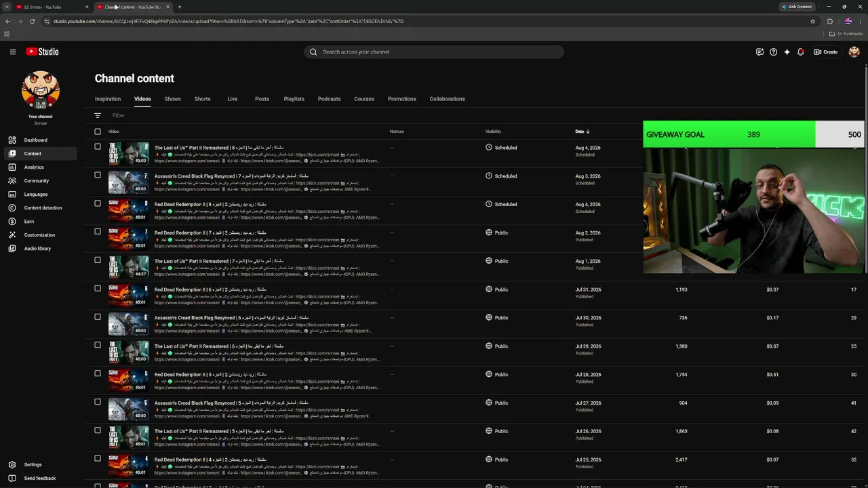Viewport: 868px width, 488px height.
Task: Open Scheduled visibility for Red Dead Redemption Part 8
Action: [x=501, y=205]
